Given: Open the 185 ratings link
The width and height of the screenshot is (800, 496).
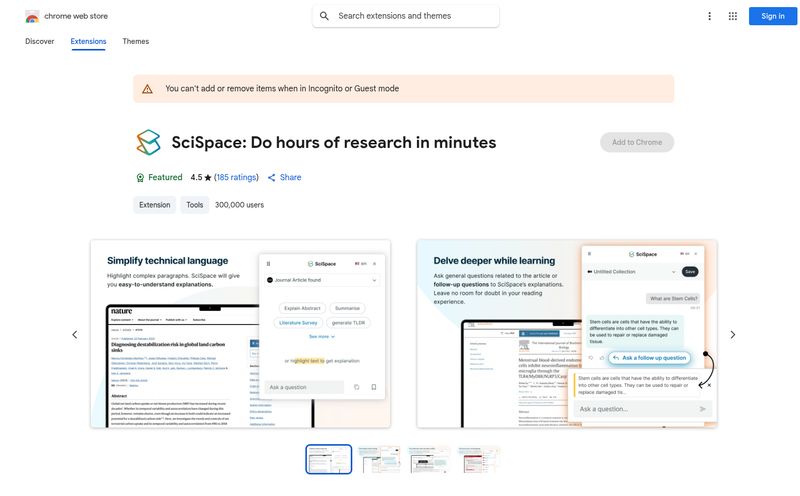Looking at the screenshot, I should tap(236, 178).
